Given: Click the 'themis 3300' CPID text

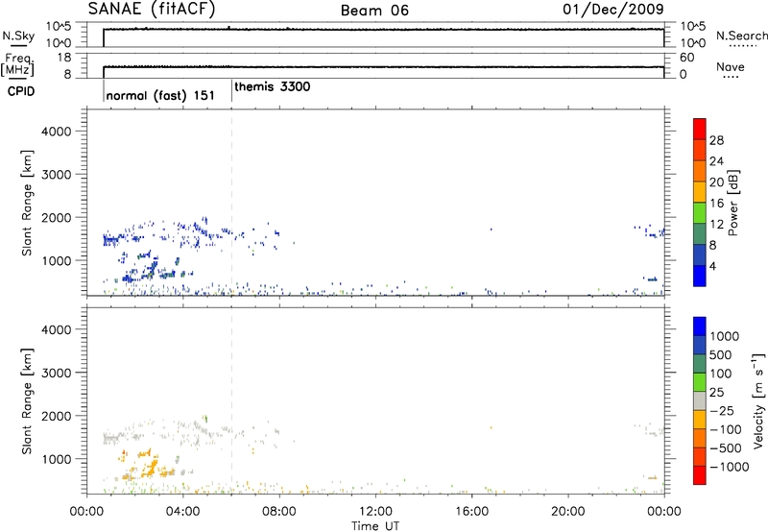Looking at the screenshot, I should coord(273,86).
